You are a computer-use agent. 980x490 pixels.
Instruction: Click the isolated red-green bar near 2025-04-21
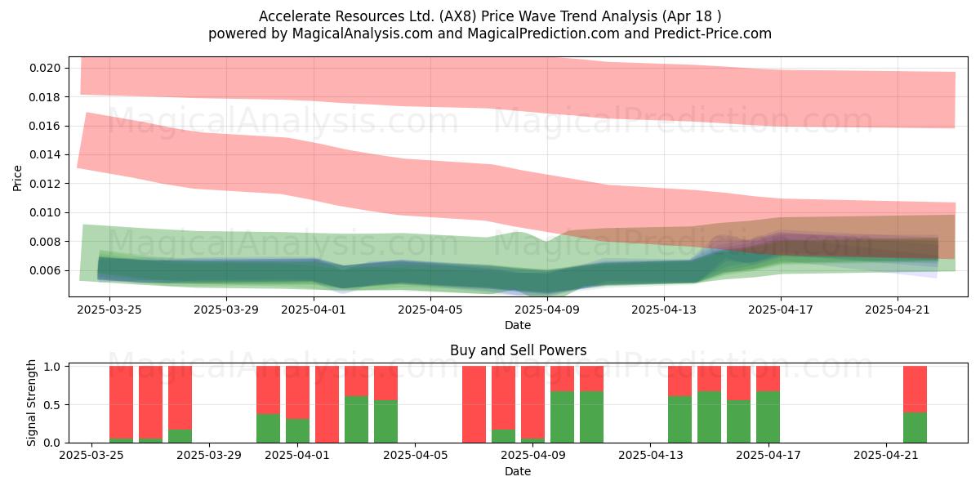[915, 404]
